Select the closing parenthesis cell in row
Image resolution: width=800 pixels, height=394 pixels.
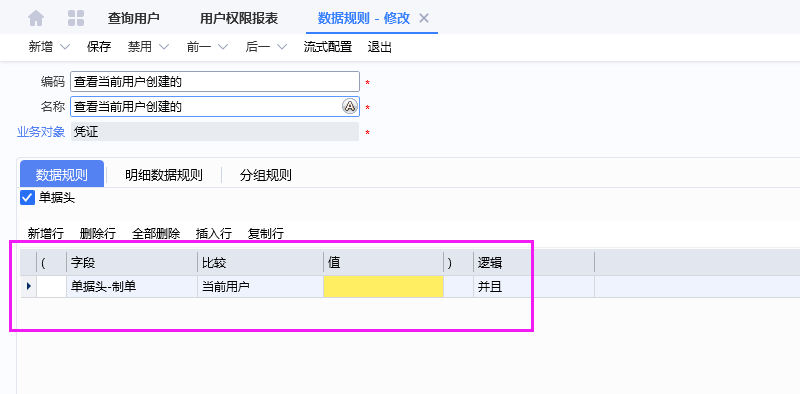tap(458, 286)
